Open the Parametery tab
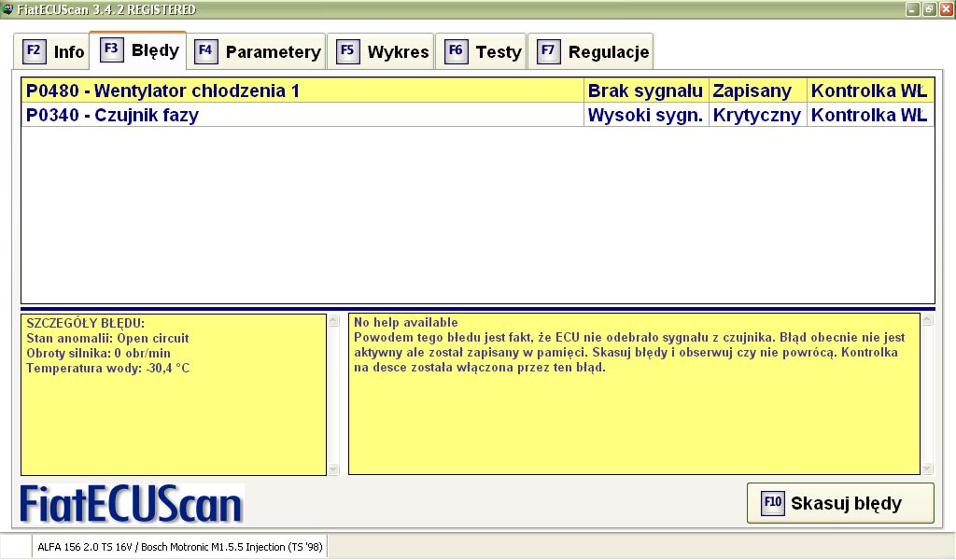The height and width of the screenshot is (560, 956). point(256,51)
